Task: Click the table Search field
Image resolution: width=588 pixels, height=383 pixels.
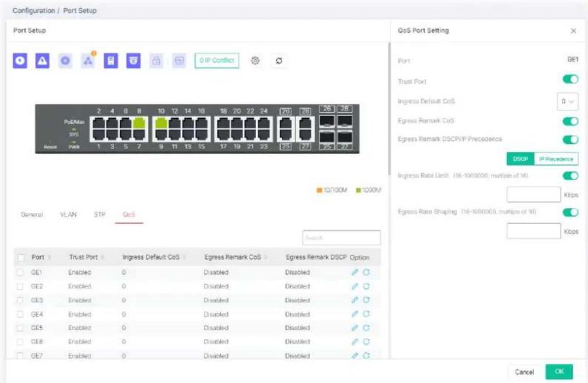Action: tap(341, 237)
